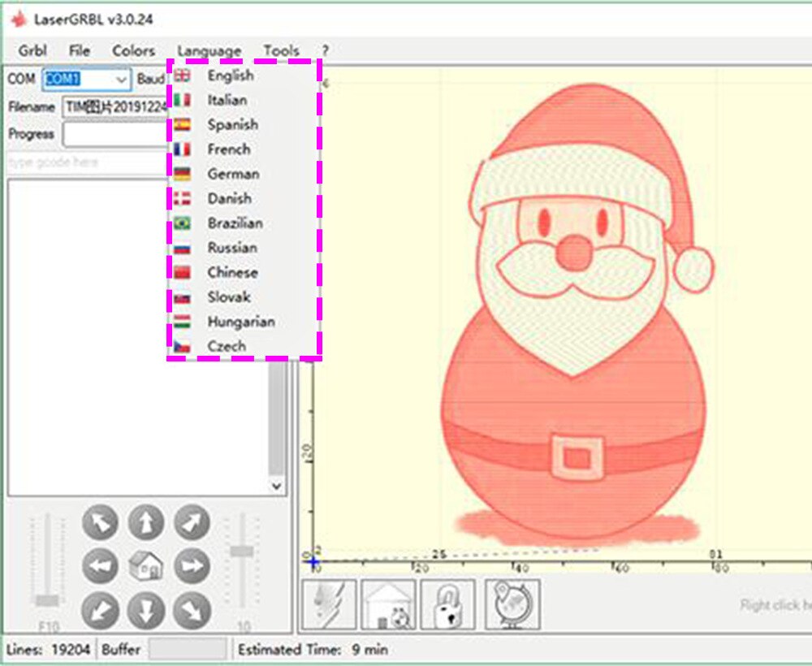
Task: Open the Colors menu
Action: [x=134, y=50]
